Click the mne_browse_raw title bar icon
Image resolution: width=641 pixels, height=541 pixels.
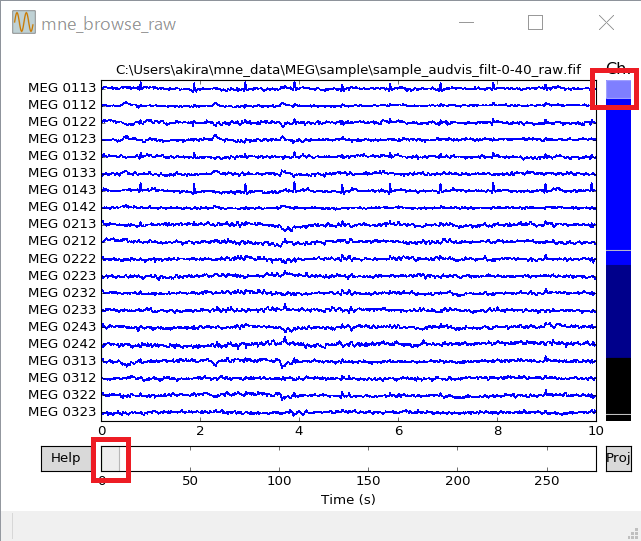(24, 22)
